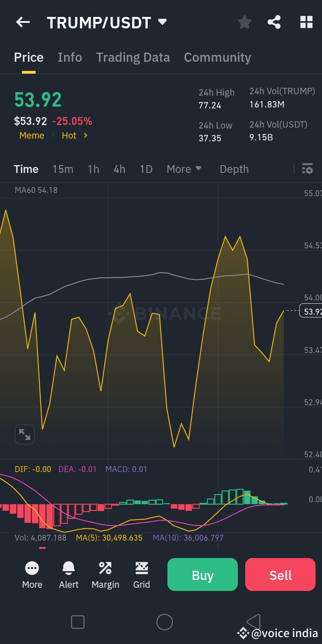Tap the red Sell button
The width and height of the screenshot is (322, 644).
pos(280,574)
